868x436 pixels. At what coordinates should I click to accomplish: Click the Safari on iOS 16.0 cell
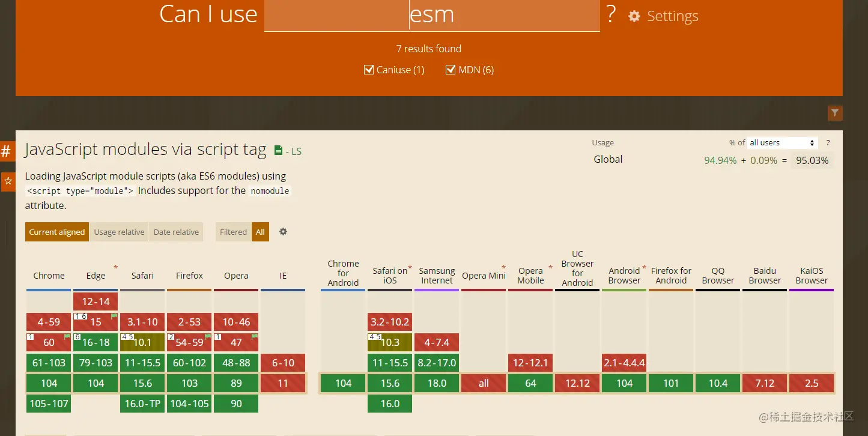tap(390, 404)
